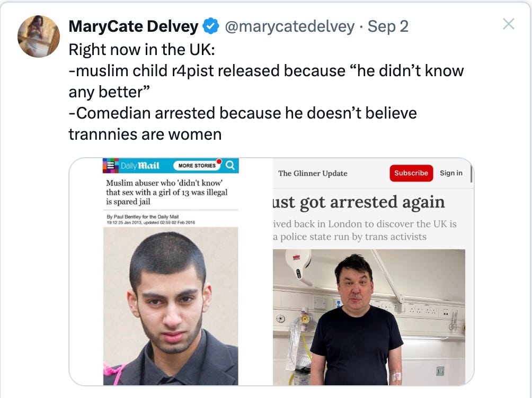Open The Glinner Update title
Viewport: 532px width, 398px height.
click(x=313, y=173)
